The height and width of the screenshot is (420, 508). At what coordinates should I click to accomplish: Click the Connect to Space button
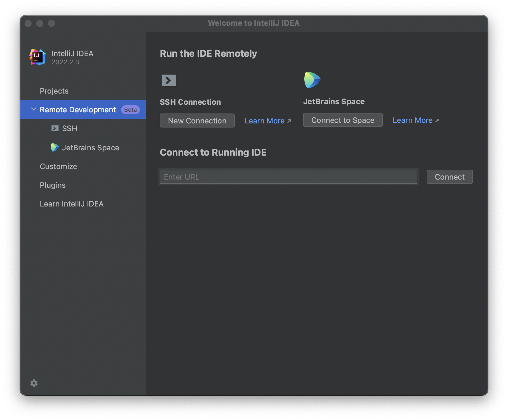(x=343, y=120)
